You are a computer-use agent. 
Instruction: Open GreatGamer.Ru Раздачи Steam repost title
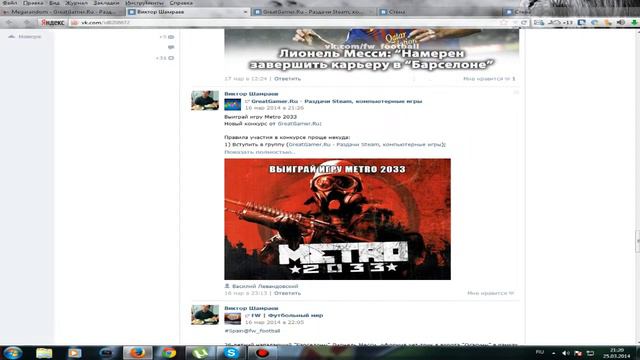pos(336,101)
